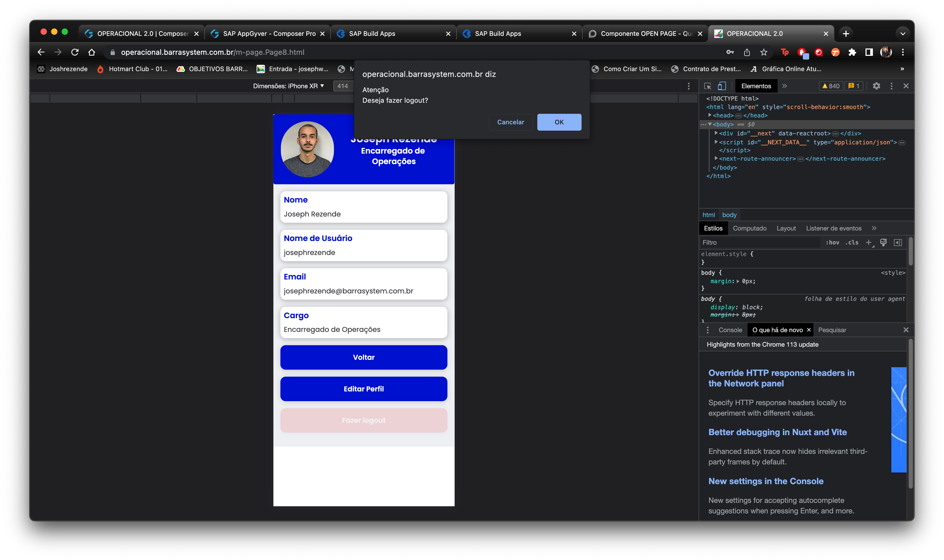Close the DevTools drawer
The width and height of the screenshot is (944, 560).
point(906,330)
